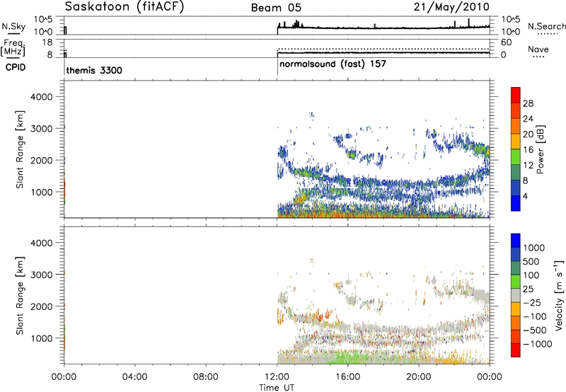Click the "16:00" time tick label
The image size is (566, 392).
[347, 377]
